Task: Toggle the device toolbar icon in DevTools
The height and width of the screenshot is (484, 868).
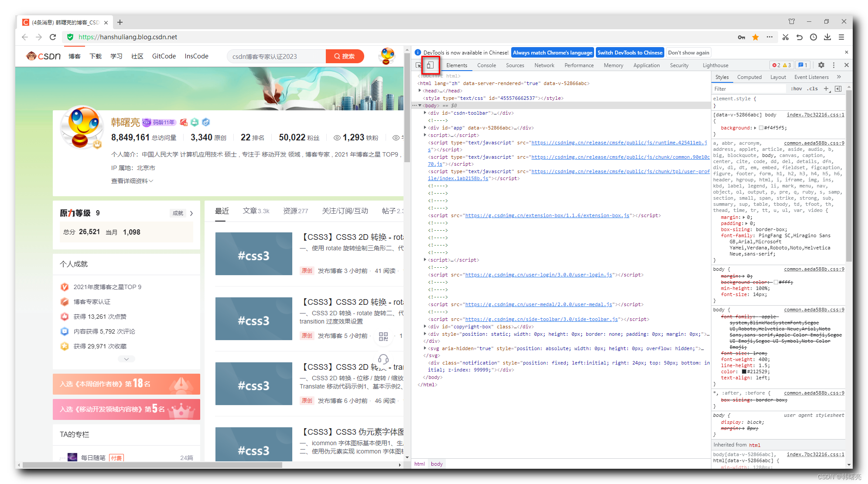Action: pyautogui.click(x=431, y=65)
